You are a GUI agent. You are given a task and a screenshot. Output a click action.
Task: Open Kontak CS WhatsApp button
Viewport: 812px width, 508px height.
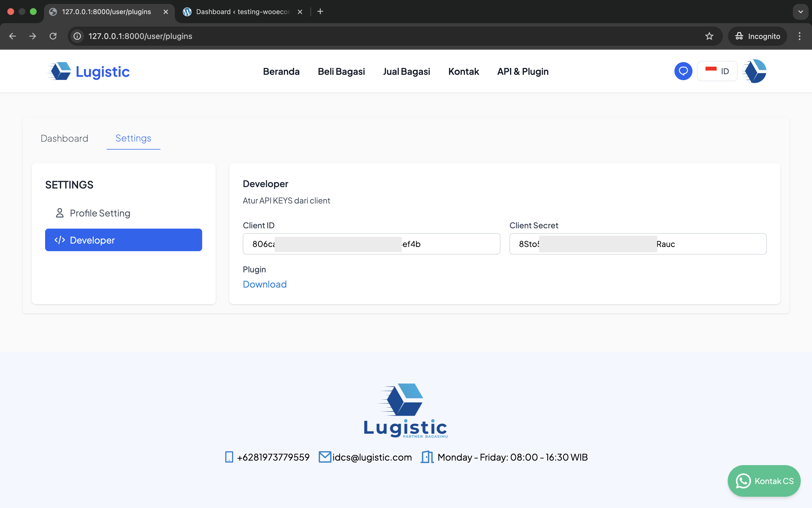tap(764, 481)
